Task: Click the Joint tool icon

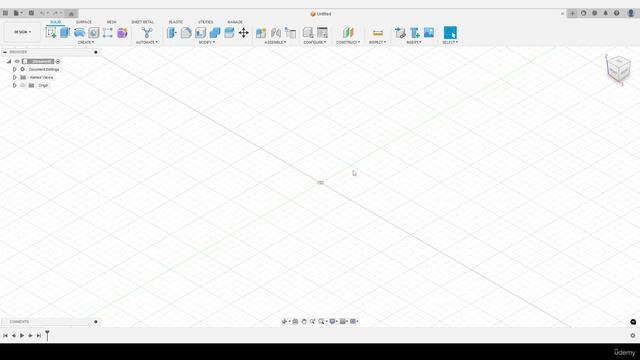Action: [x=276, y=33]
